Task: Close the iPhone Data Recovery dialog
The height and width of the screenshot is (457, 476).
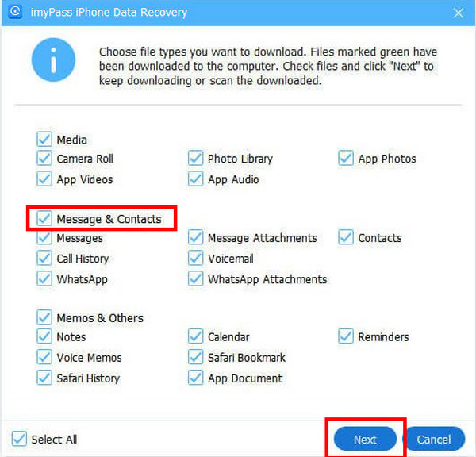Action: point(458,13)
